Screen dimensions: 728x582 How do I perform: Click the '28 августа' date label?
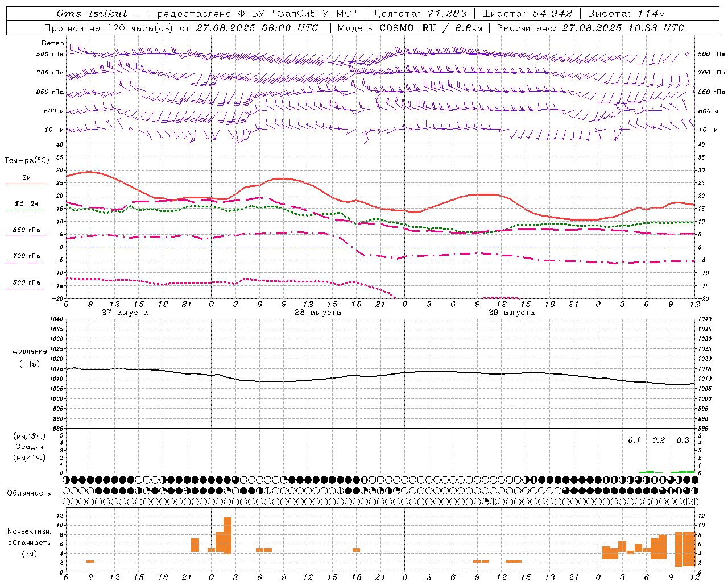pos(318,313)
